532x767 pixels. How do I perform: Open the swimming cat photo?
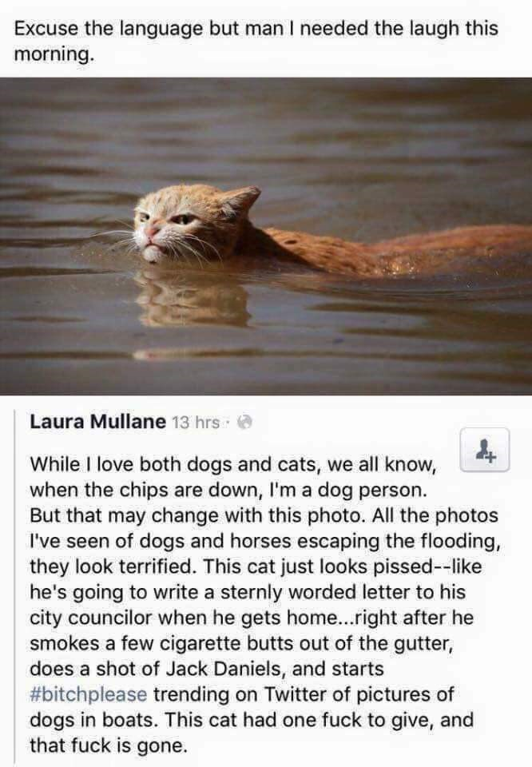(x=266, y=236)
